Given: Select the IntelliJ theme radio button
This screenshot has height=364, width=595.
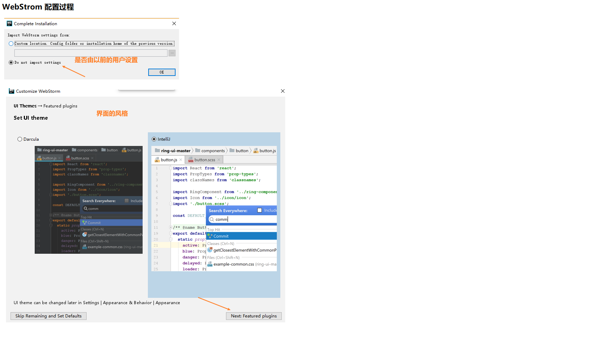Looking at the screenshot, I should point(154,139).
